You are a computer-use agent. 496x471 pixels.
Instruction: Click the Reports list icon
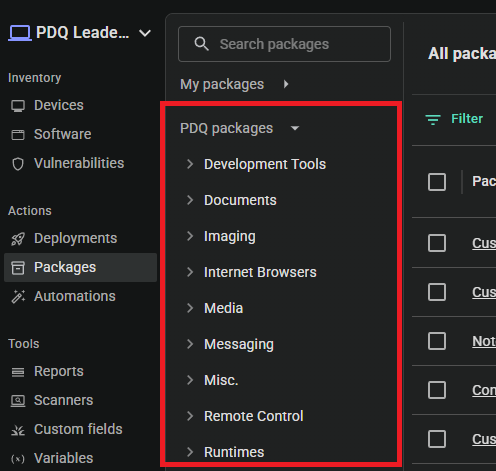[18, 372]
